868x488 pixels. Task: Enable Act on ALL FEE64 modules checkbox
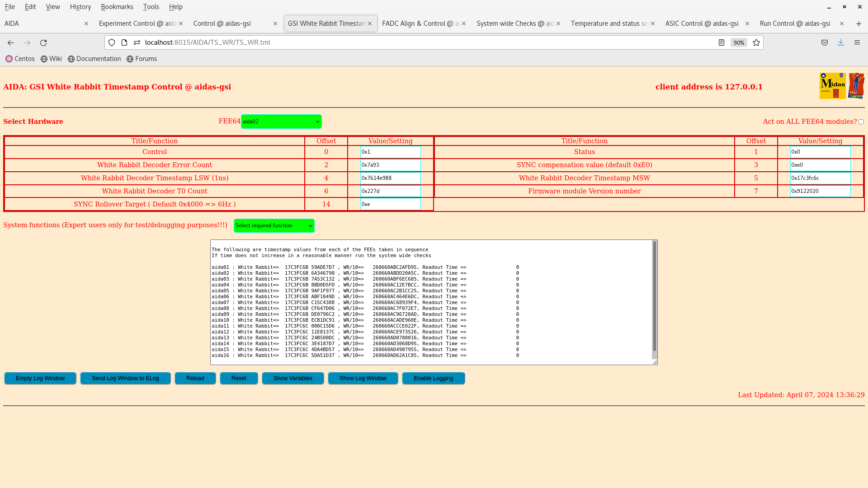861,122
